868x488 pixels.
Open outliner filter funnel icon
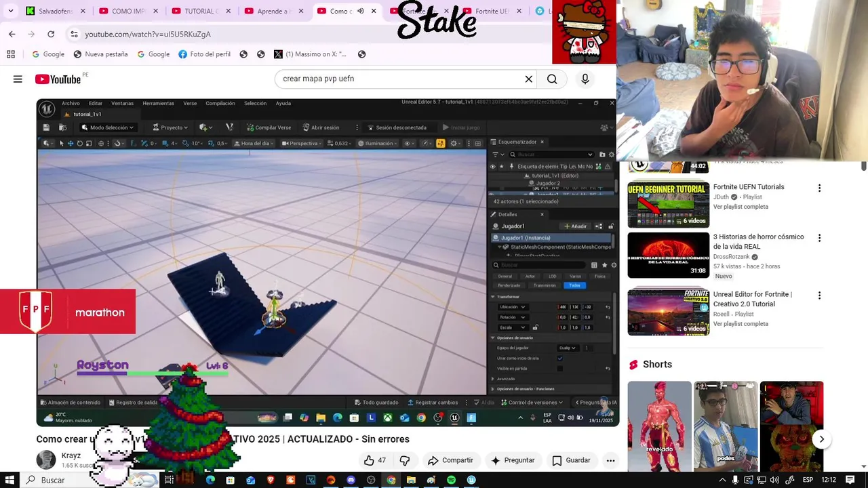(497, 155)
